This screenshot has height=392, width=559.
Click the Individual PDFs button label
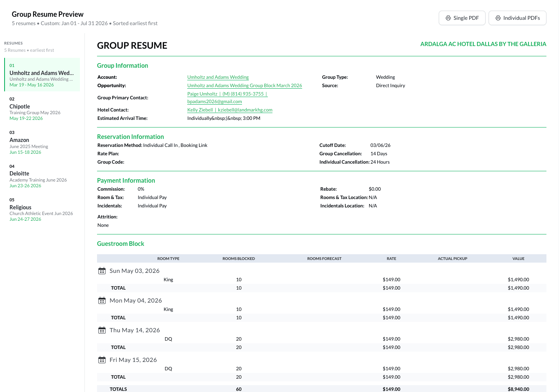[522, 18]
